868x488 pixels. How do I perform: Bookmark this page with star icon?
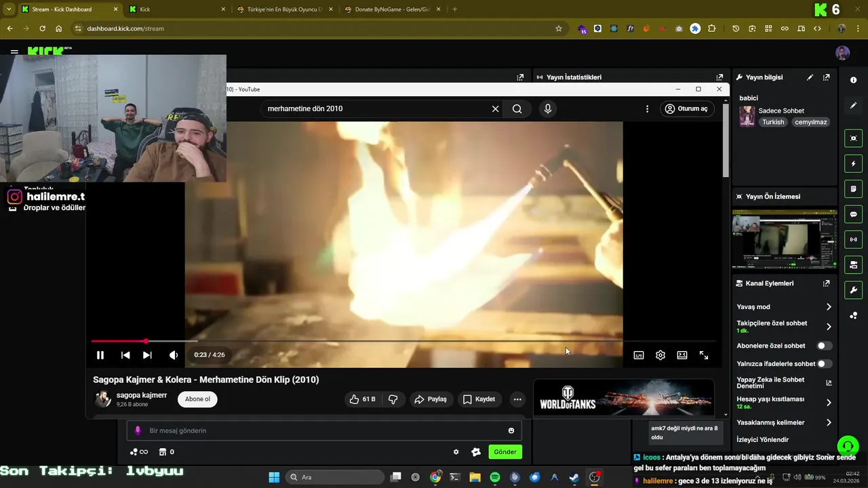559,28
